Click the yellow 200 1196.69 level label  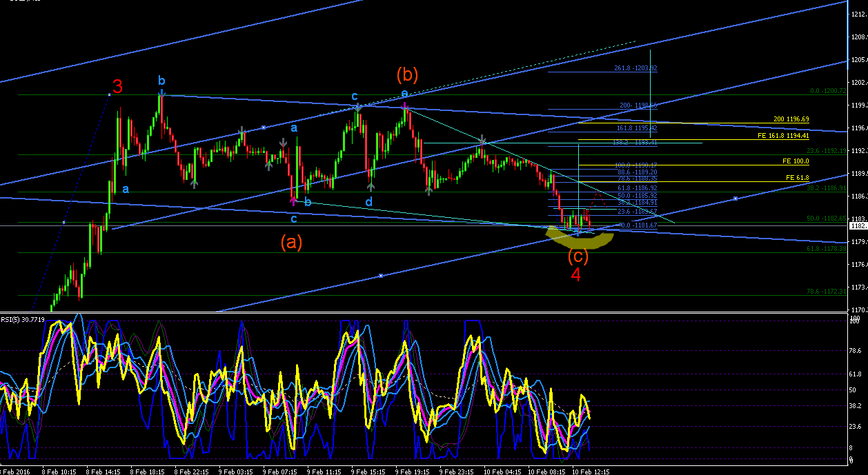click(790, 119)
